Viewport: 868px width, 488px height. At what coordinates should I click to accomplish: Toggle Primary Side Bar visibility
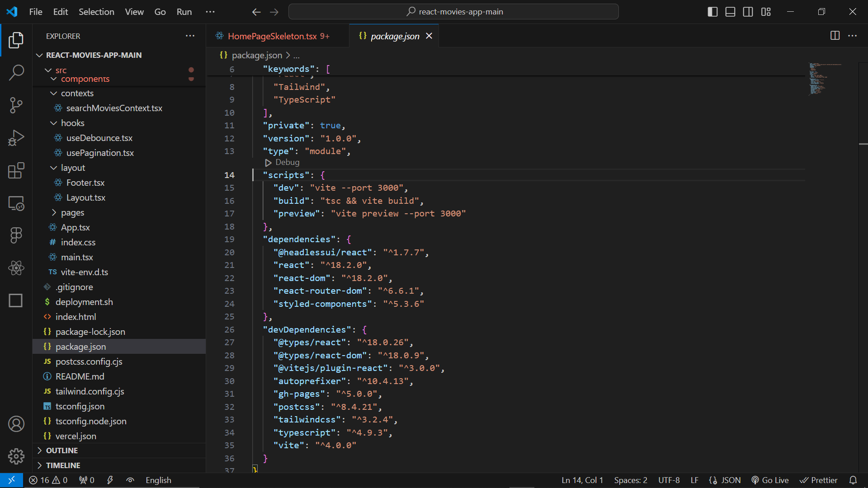(x=712, y=12)
